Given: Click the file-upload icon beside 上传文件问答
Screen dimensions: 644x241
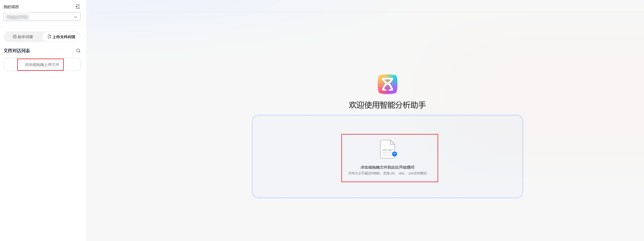Looking at the screenshot, I should tap(49, 37).
